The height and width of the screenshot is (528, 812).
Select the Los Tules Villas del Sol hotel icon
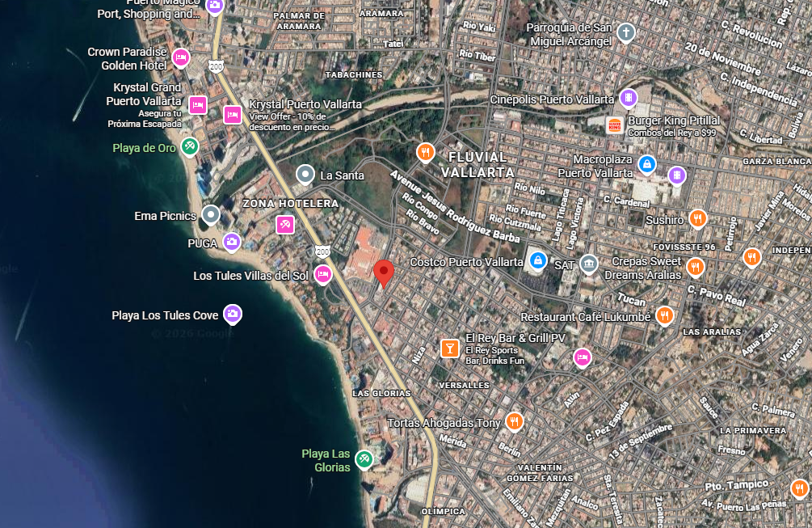323,274
